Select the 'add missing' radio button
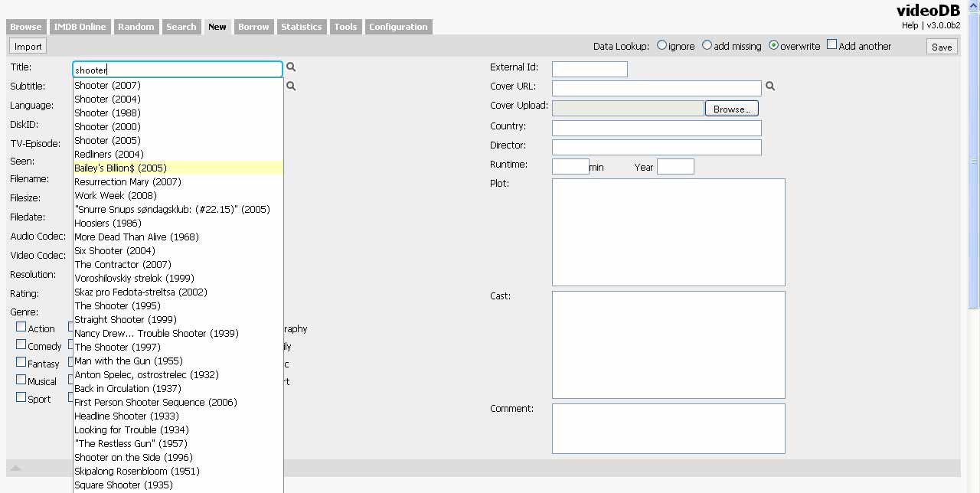 [707, 45]
